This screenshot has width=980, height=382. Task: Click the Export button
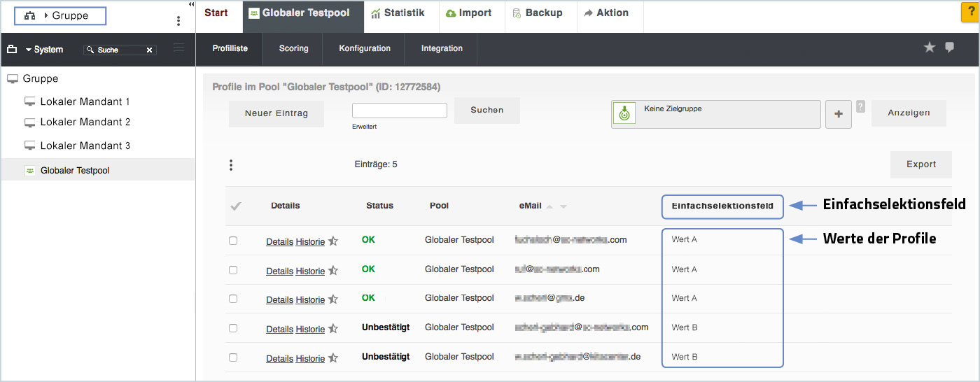point(920,164)
